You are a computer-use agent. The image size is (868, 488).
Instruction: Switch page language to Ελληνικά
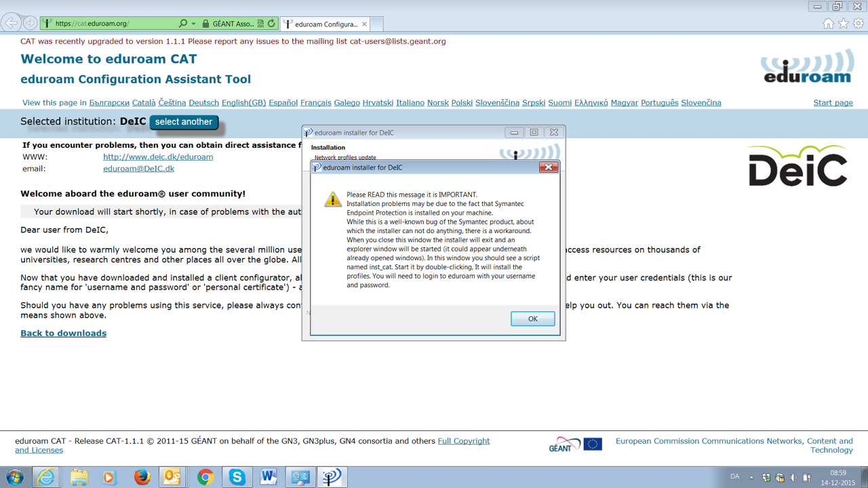591,103
